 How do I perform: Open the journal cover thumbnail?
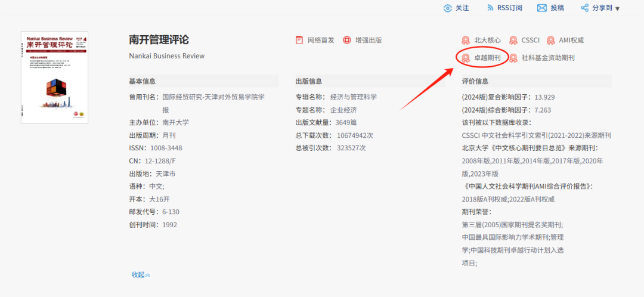click(55, 77)
